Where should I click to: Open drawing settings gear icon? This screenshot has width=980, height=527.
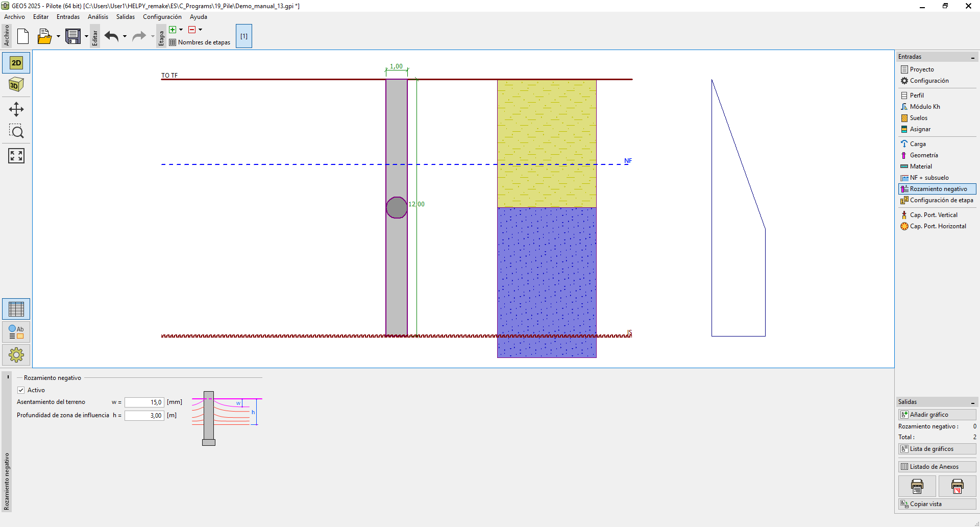point(16,354)
